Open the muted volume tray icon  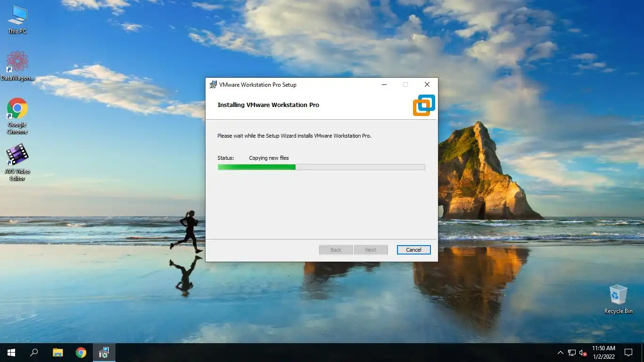click(x=583, y=353)
